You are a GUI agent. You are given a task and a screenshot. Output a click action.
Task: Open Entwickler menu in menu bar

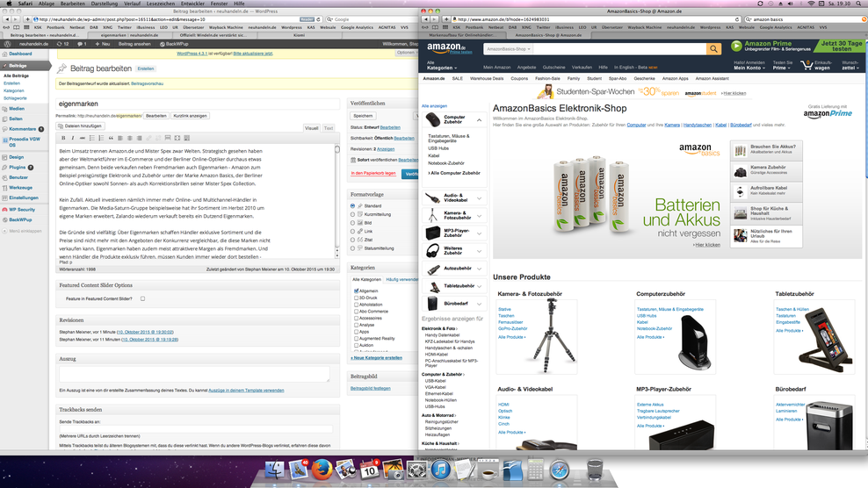pyautogui.click(x=192, y=4)
